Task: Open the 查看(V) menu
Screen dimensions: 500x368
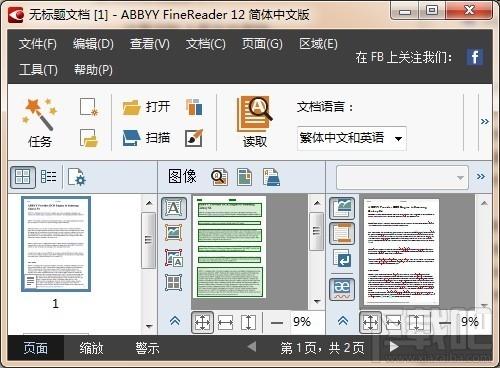Action: click(150, 44)
